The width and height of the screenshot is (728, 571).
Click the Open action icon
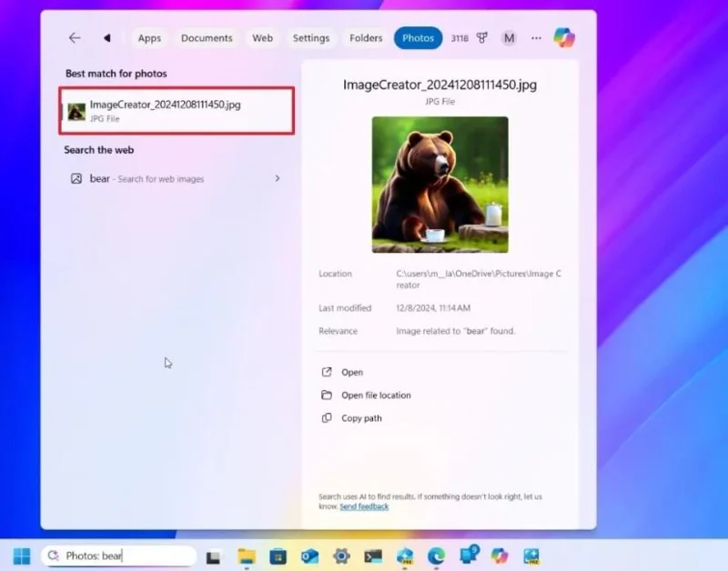327,372
